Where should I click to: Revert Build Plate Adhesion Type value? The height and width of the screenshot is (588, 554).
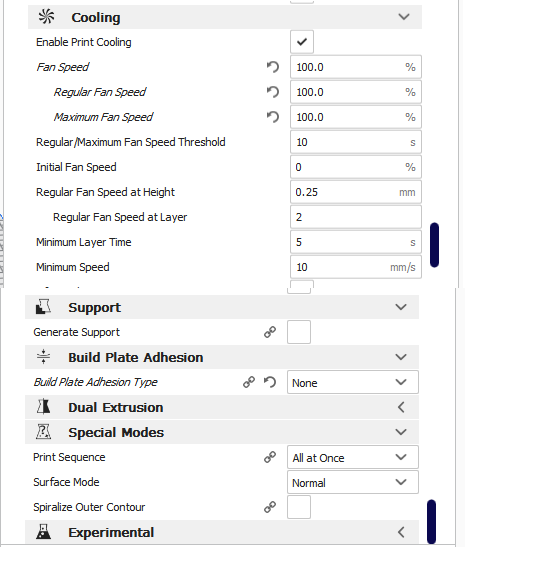[270, 382]
